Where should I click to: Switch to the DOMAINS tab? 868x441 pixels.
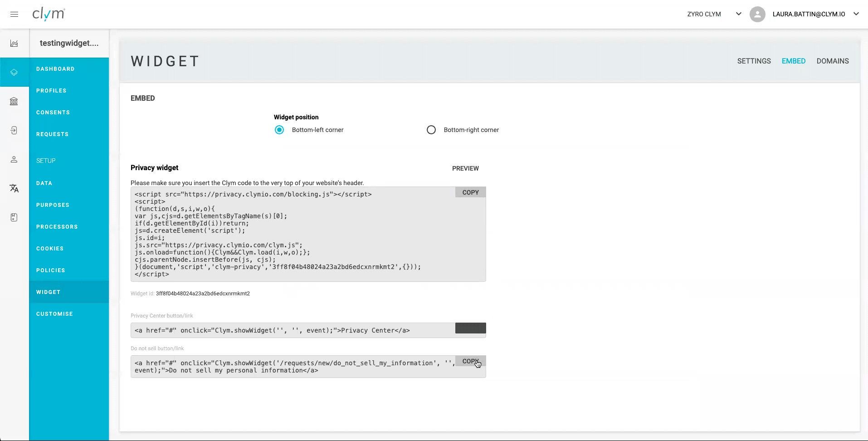click(x=833, y=61)
